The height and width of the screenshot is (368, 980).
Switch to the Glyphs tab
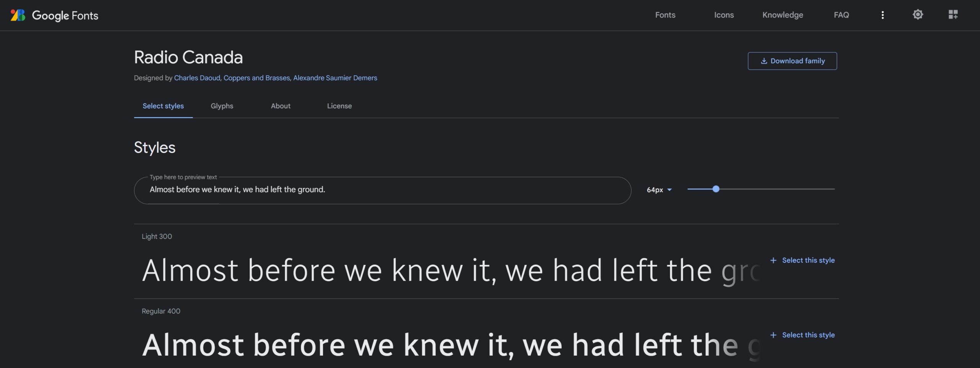coord(222,106)
